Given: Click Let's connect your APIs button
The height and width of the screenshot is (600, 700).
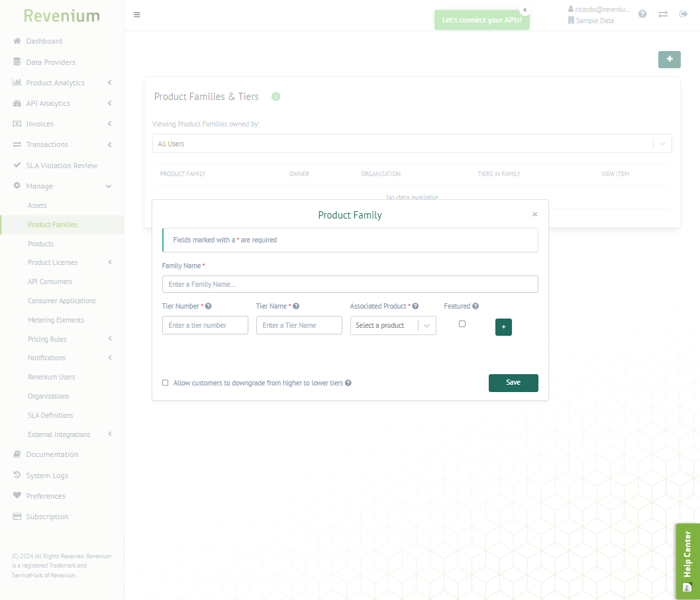Looking at the screenshot, I should [x=481, y=20].
